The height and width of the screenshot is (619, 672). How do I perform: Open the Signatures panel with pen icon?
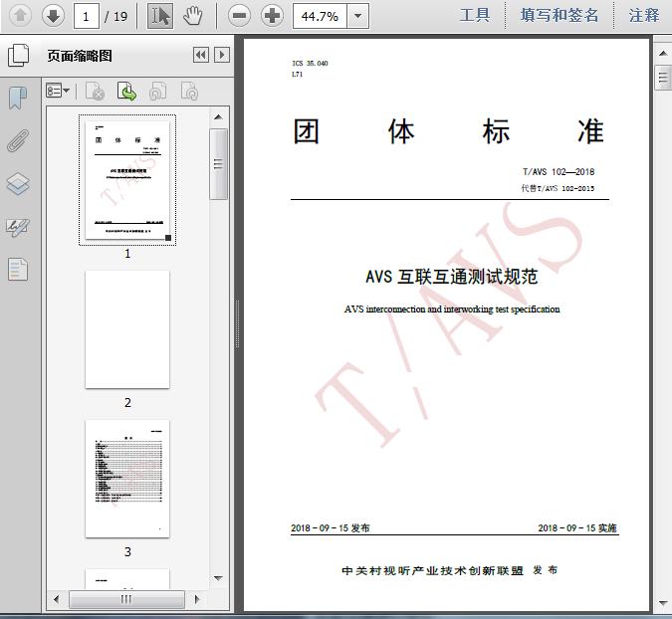pos(18,227)
